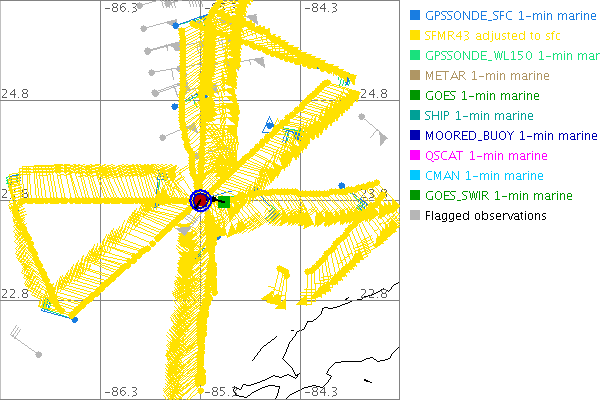
Task: Select the gray Flagged observations swatch
Action: pos(415,215)
